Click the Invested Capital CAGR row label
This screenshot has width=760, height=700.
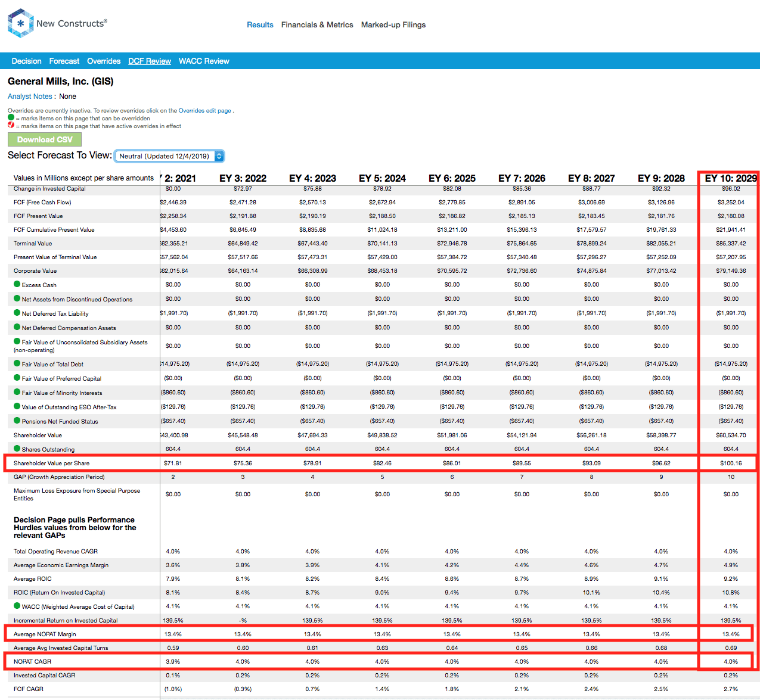45,675
